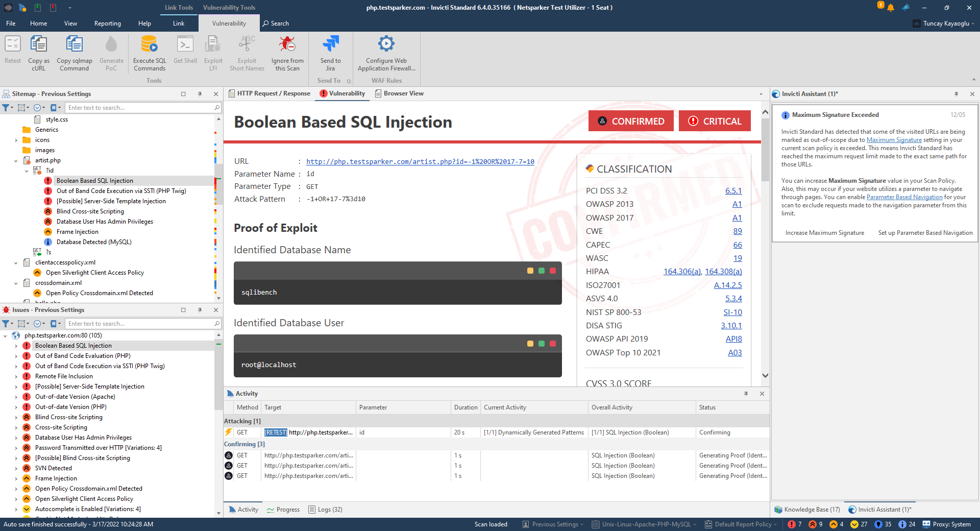Click vulnerability view vertical scrollbar down arrow
This screenshot has width=980, height=531.
click(x=765, y=375)
